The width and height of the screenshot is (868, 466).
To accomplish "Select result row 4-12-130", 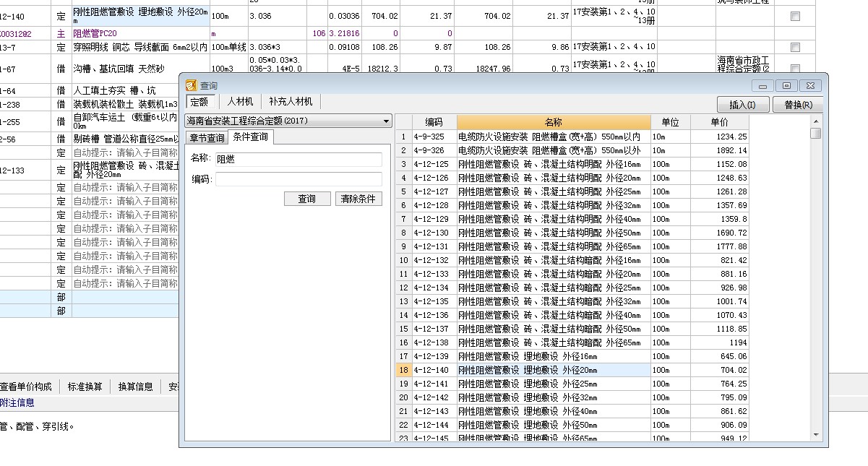I will [572, 233].
